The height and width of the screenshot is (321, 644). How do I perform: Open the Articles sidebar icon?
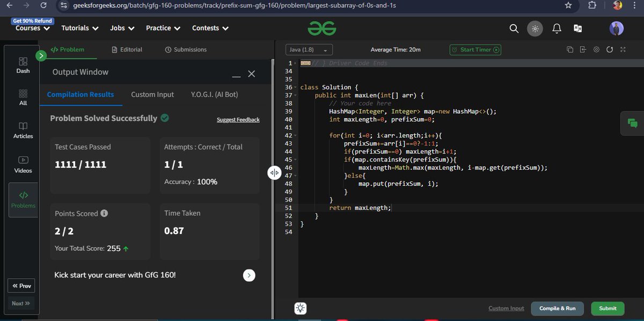(23, 130)
